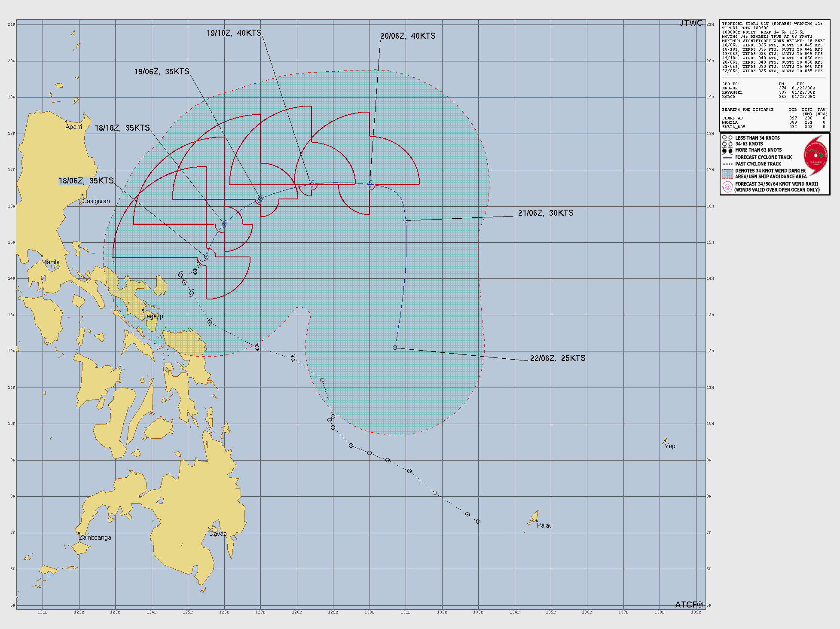Click the Davao city label
Screen dimensions: 840x629
click(x=218, y=534)
